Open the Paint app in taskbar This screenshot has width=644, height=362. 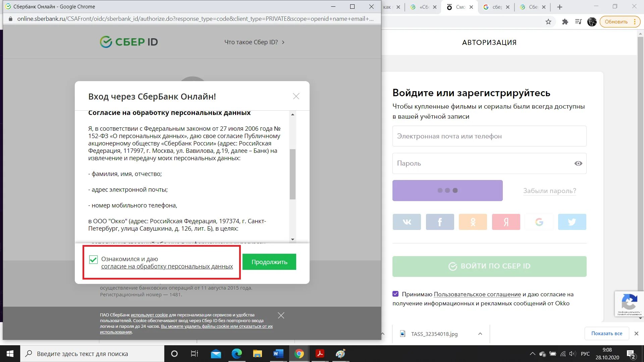click(x=341, y=354)
